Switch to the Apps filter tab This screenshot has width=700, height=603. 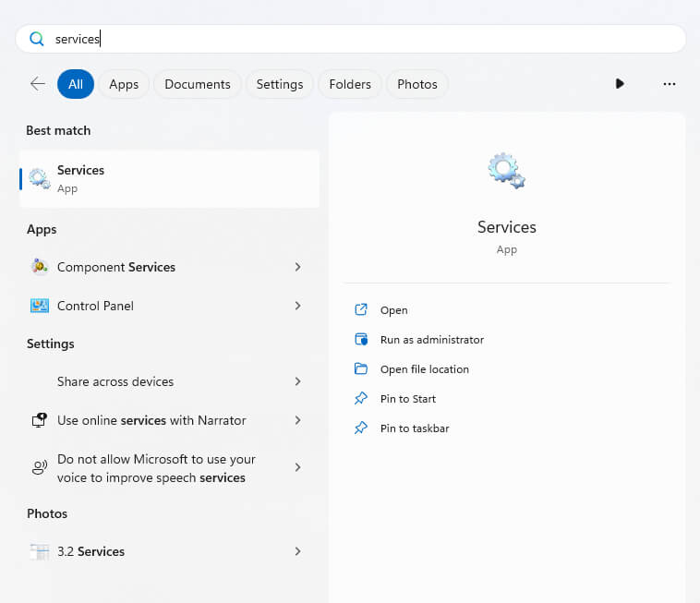pyautogui.click(x=124, y=84)
